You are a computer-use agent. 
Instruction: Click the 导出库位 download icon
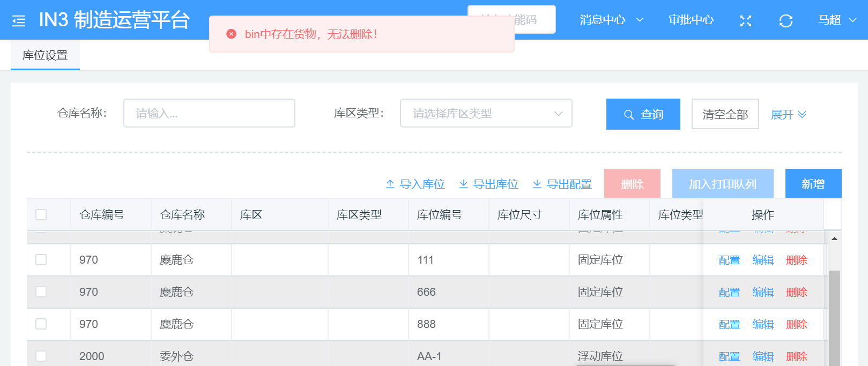click(x=464, y=184)
